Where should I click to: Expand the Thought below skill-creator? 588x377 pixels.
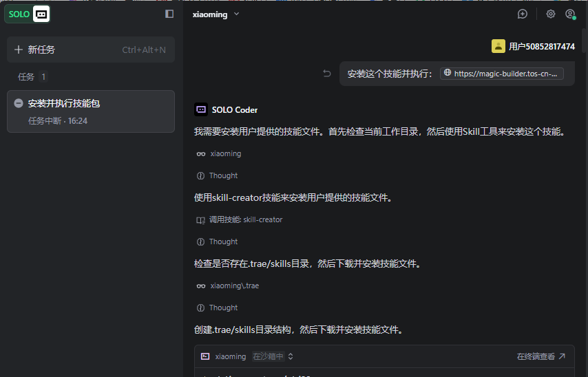217,241
